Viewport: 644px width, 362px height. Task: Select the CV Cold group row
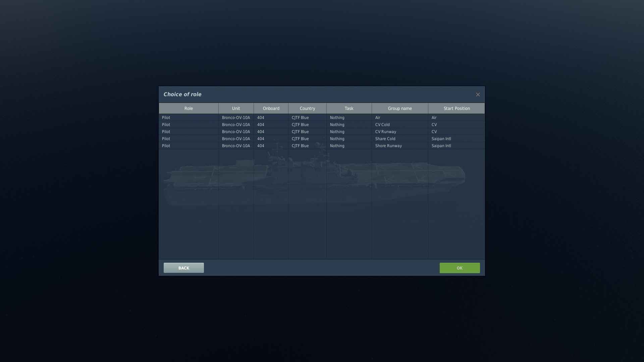click(x=382, y=125)
